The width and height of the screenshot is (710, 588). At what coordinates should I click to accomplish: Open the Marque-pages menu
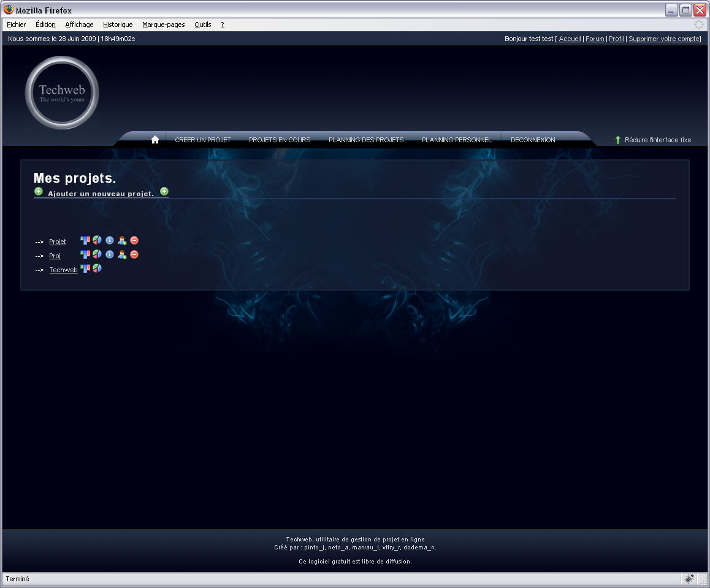[x=163, y=25]
